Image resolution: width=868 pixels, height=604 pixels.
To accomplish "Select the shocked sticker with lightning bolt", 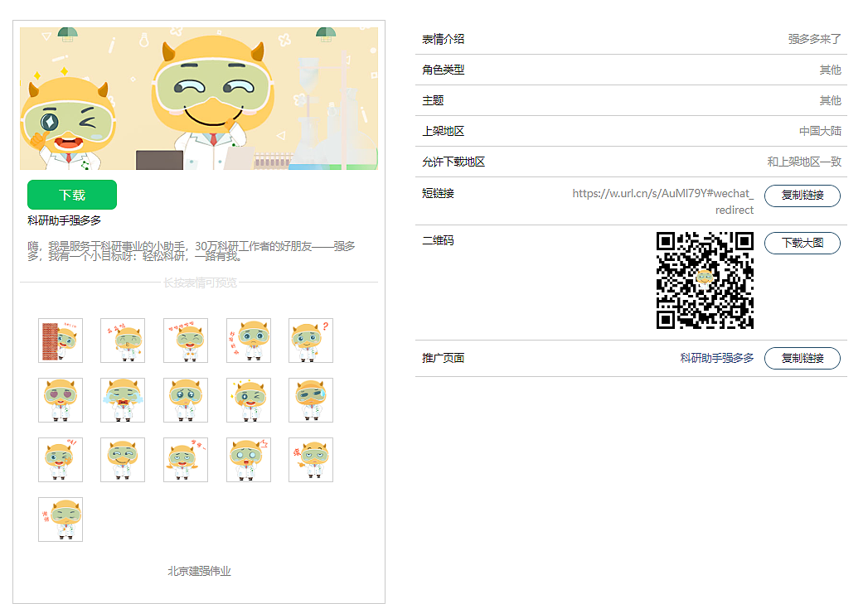I will point(248,459).
